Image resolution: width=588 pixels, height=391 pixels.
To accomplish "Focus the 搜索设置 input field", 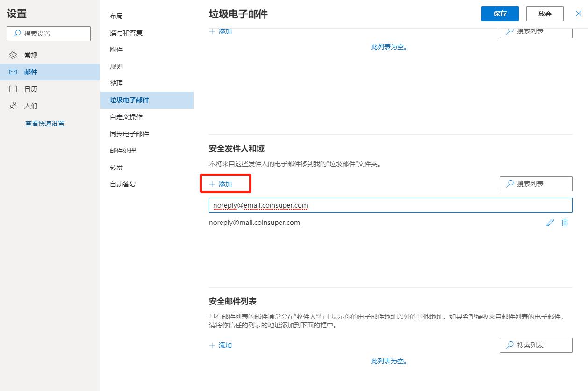I will point(49,34).
